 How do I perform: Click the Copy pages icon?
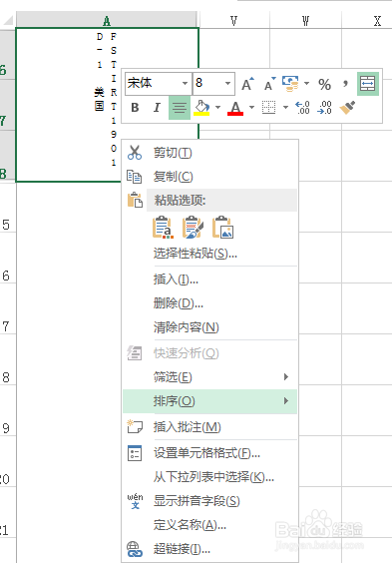pos(135,177)
